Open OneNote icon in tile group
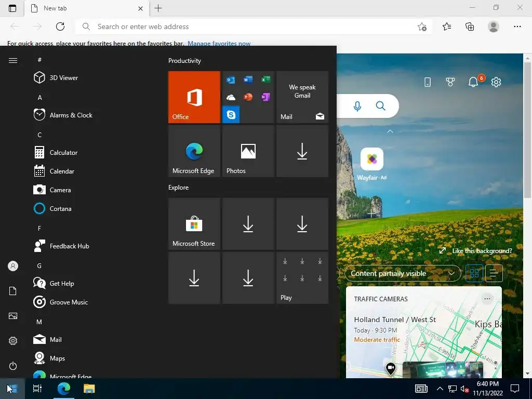This screenshot has width=532, height=399. 265,97
